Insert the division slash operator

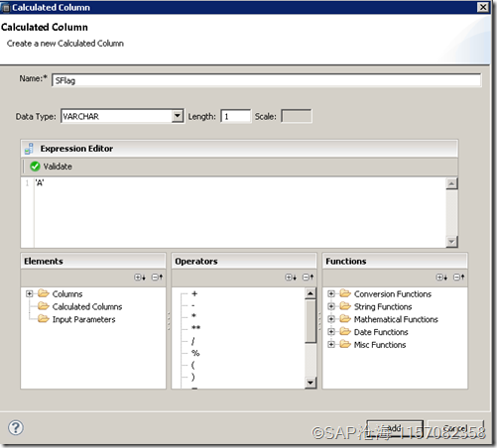point(193,341)
